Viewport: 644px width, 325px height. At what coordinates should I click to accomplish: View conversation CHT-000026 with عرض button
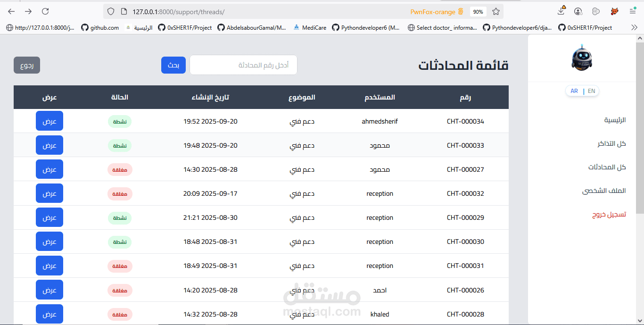50,290
